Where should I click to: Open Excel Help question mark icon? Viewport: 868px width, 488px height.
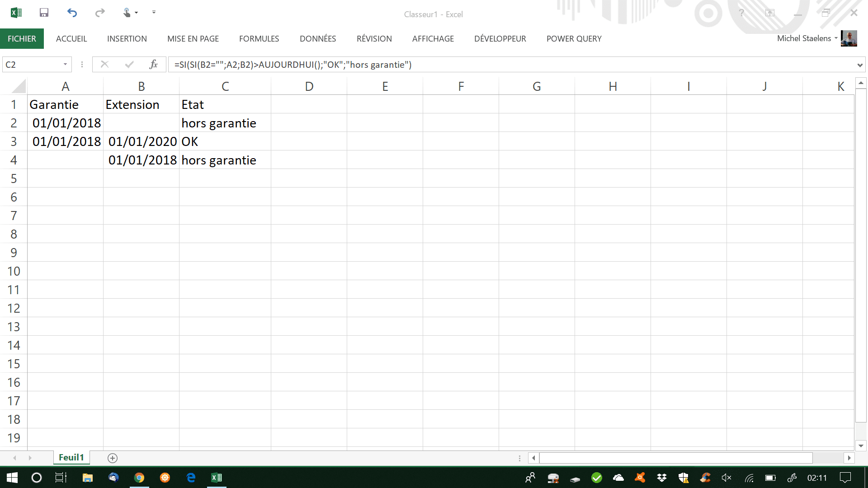pos(741,13)
